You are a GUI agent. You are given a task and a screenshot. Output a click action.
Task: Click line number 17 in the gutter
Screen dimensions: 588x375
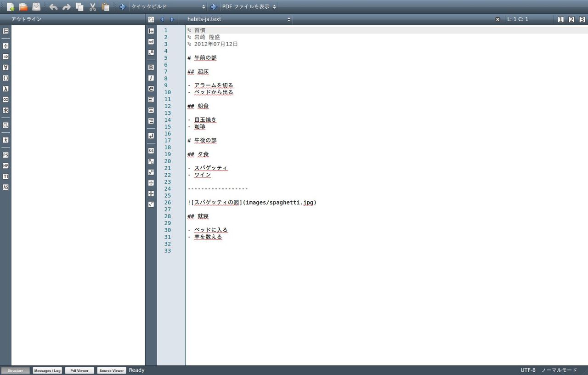pyautogui.click(x=167, y=141)
